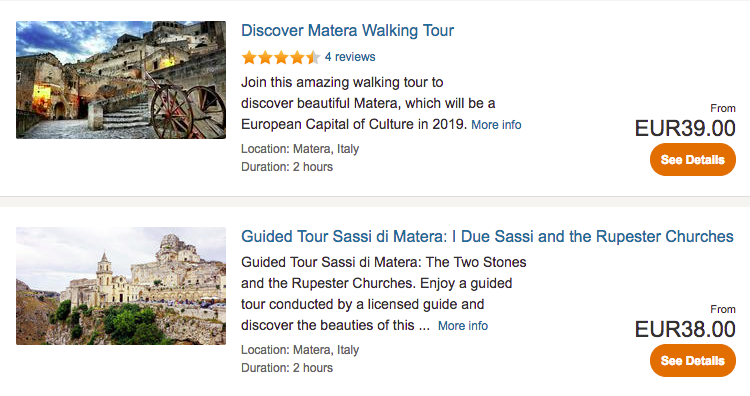The height and width of the screenshot is (396, 750).
Task: Click See Details under EUR39.00
Action: tap(693, 159)
